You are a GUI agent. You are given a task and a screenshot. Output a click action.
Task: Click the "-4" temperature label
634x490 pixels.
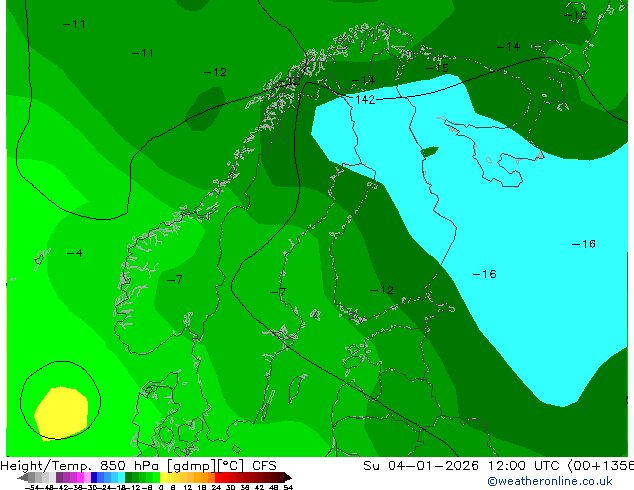75,253
